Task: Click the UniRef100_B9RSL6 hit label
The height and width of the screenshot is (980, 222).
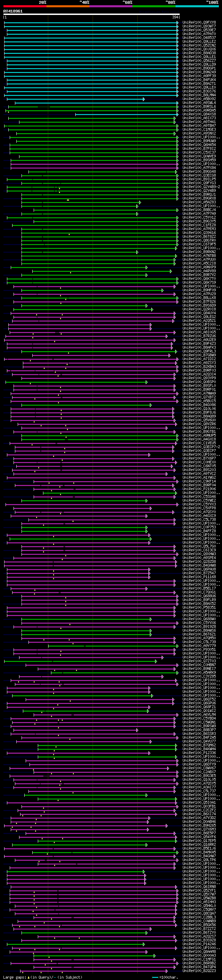Action: [x=199, y=106]
